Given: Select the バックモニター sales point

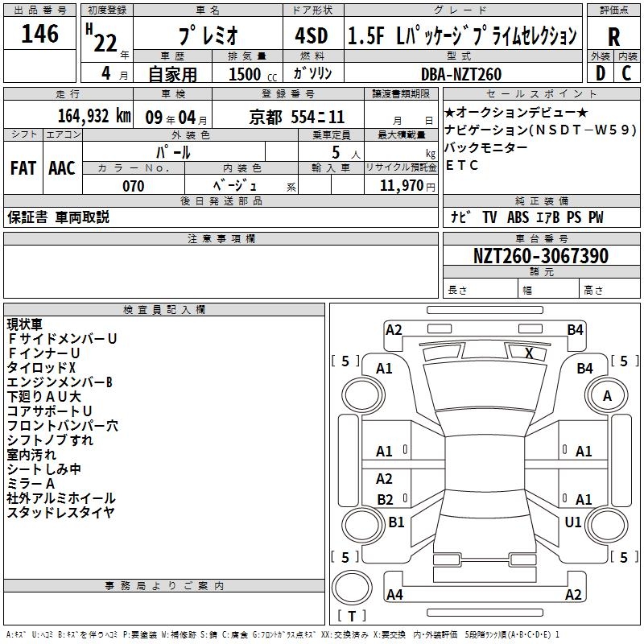Looking at the screenshot, I should pyautogui.click(x=486, y=147).
